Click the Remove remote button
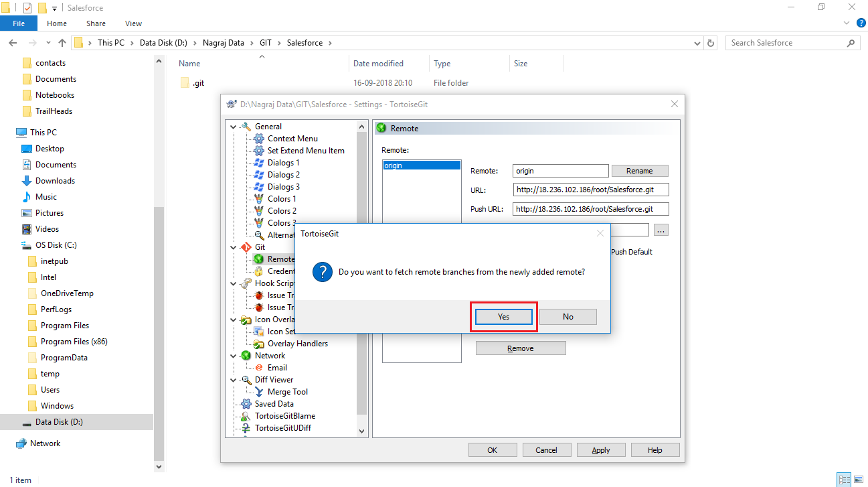Image resolution: width=868 pixels, height=487 pixels. [x=521, y=348]
